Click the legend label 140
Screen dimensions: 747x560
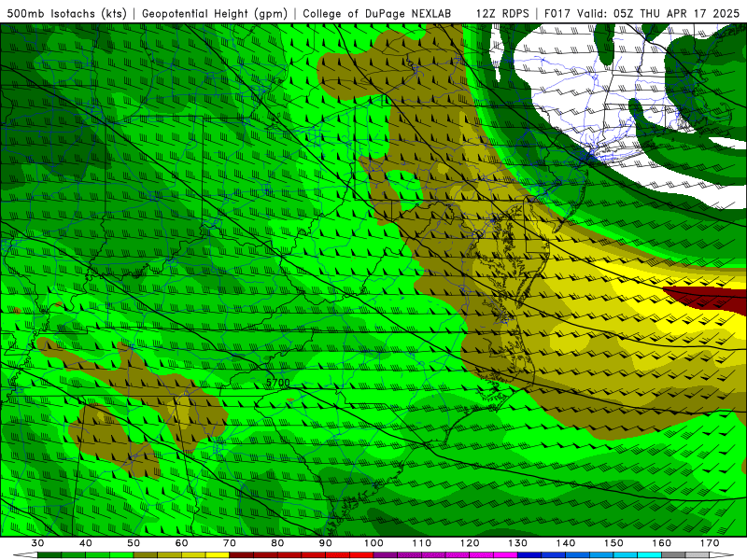tap(566, 543)
